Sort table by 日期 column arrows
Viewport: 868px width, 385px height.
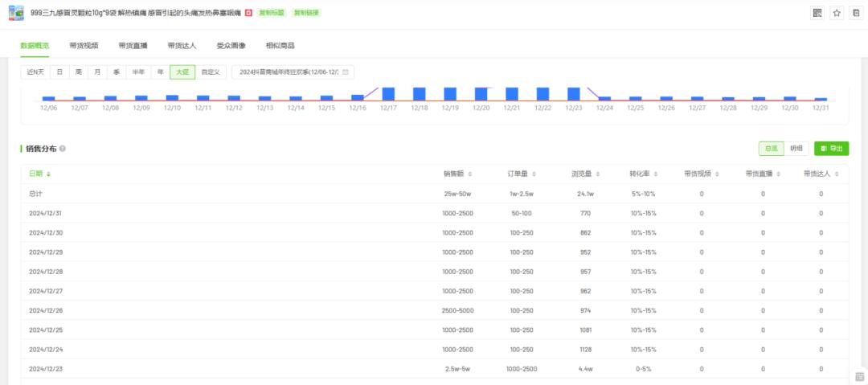[48, 174]
